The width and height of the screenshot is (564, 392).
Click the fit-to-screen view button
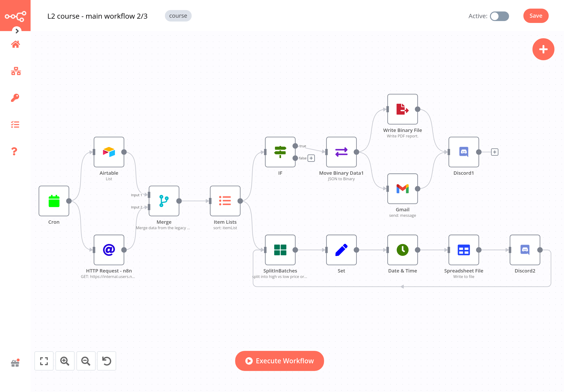click(44, 360)
